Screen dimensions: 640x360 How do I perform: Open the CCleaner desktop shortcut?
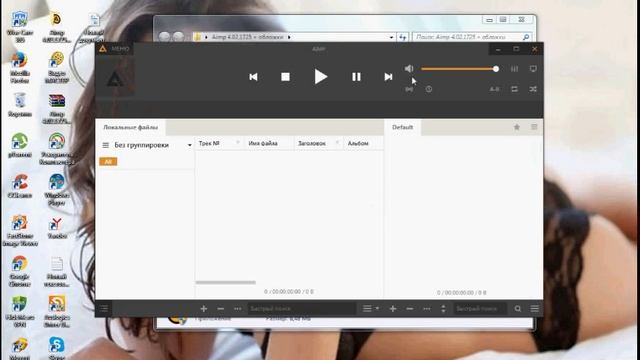click(20, 186)
